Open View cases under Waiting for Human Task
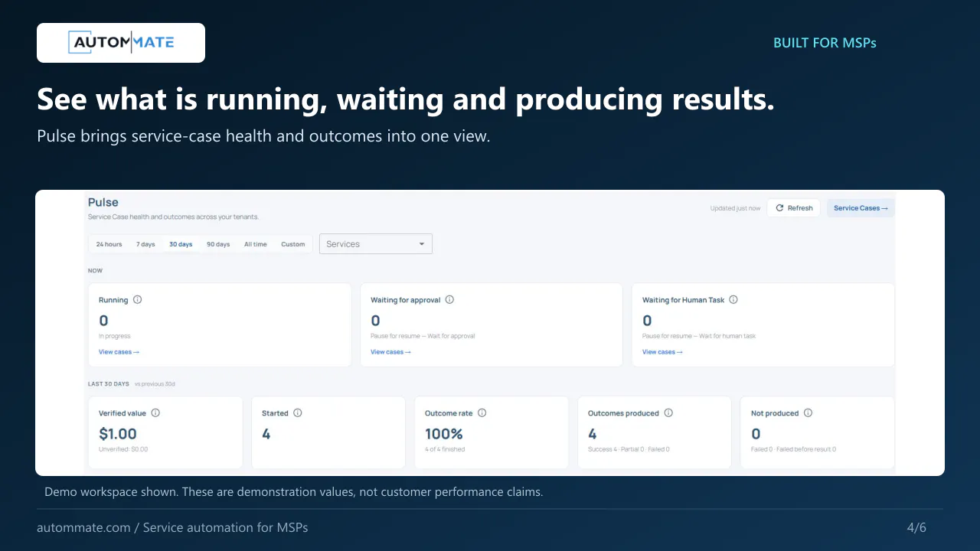Viewport: 980px width, 551px height. tap(662, 352)
